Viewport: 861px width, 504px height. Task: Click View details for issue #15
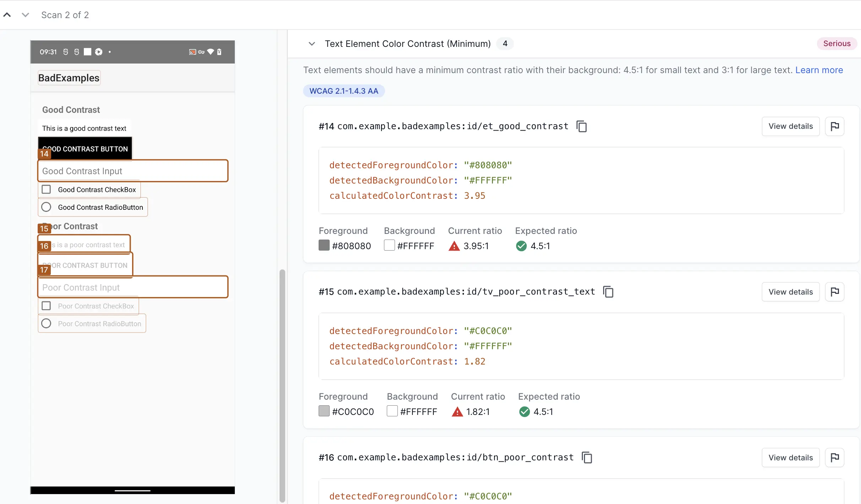click(x=790, y=292)
